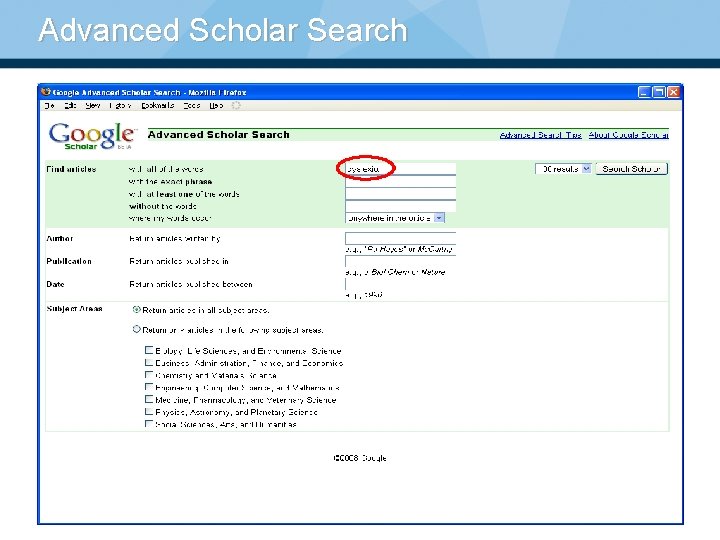Open the Help menu
Screen dimensions: 720x540
click(216, 106)
